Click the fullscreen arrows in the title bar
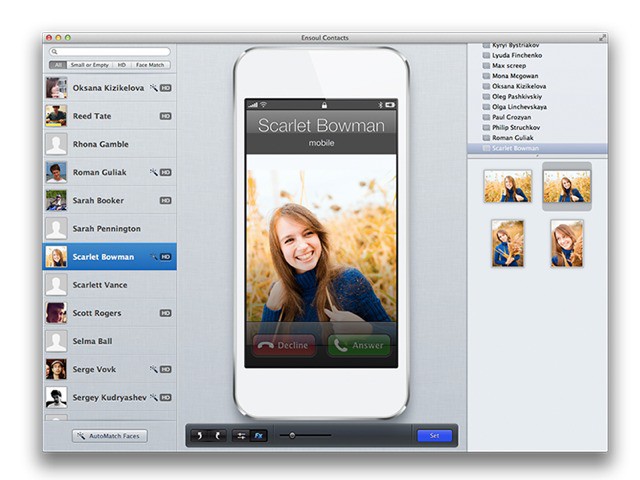 click(602, 38)
